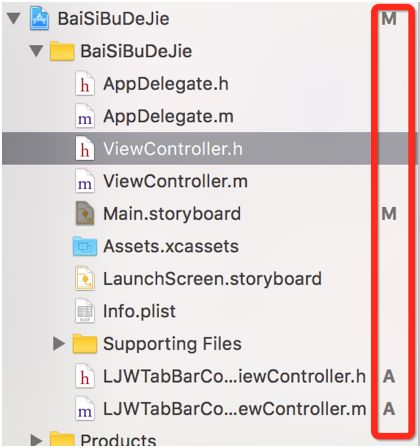This screenshot has width=420, height=448.
Task: Click the A status badge beside LJWTabBarCo…iewController.h
Action: coord(389,377)
